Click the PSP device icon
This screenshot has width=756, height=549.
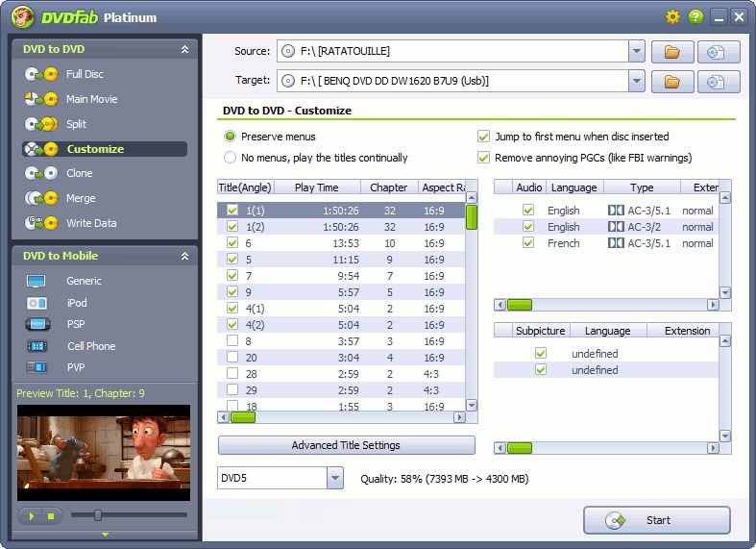tap(37, 324)
